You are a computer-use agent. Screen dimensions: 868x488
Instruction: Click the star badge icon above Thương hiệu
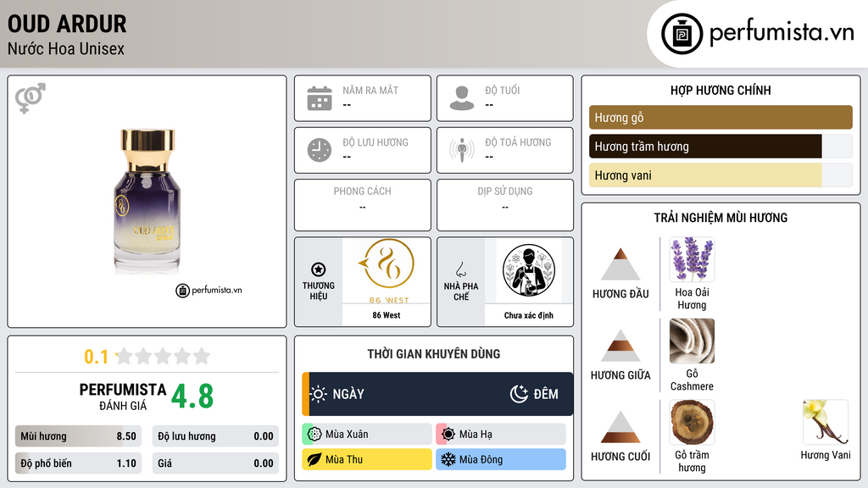(x=319, y=269)
